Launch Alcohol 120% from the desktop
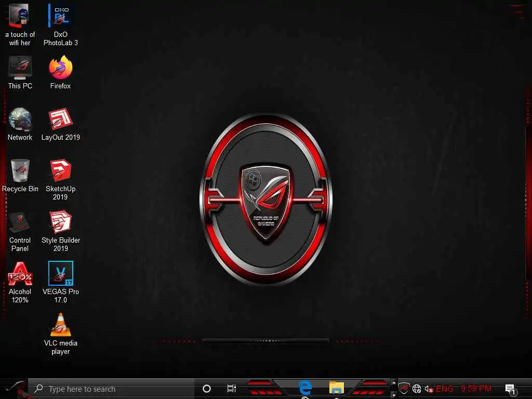The image size is (532, 399). 20,283
